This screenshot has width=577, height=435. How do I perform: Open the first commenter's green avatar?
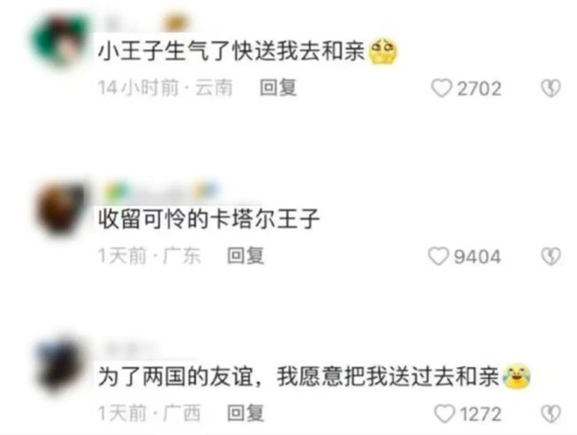[x=61, y=40]
